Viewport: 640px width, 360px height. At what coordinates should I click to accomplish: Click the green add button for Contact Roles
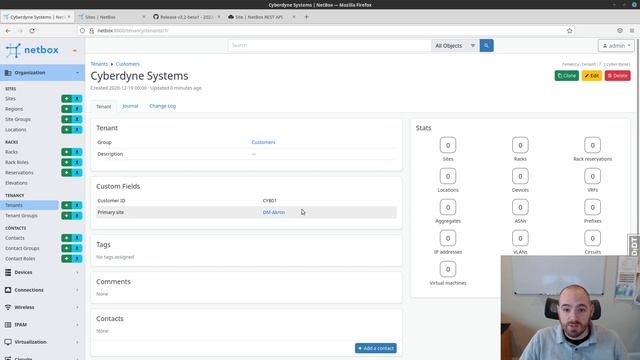66,258
